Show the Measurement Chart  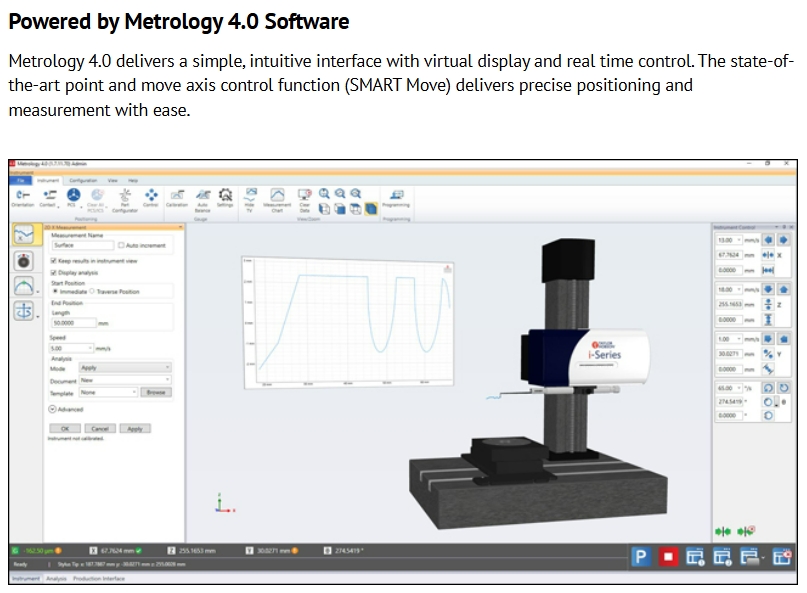(277, 200)
